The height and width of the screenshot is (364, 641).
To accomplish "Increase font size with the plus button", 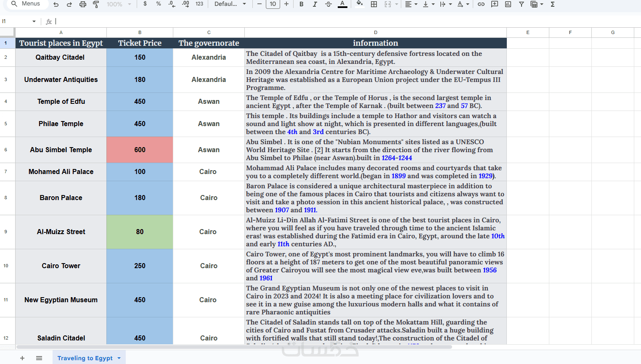I will (286, 4).
